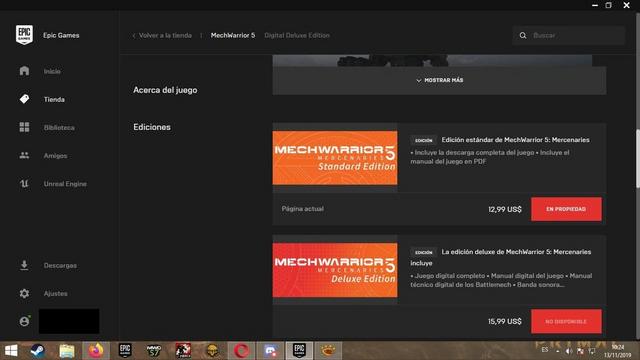
Task: Click the ES language indicator
Action: pos(545,350)
